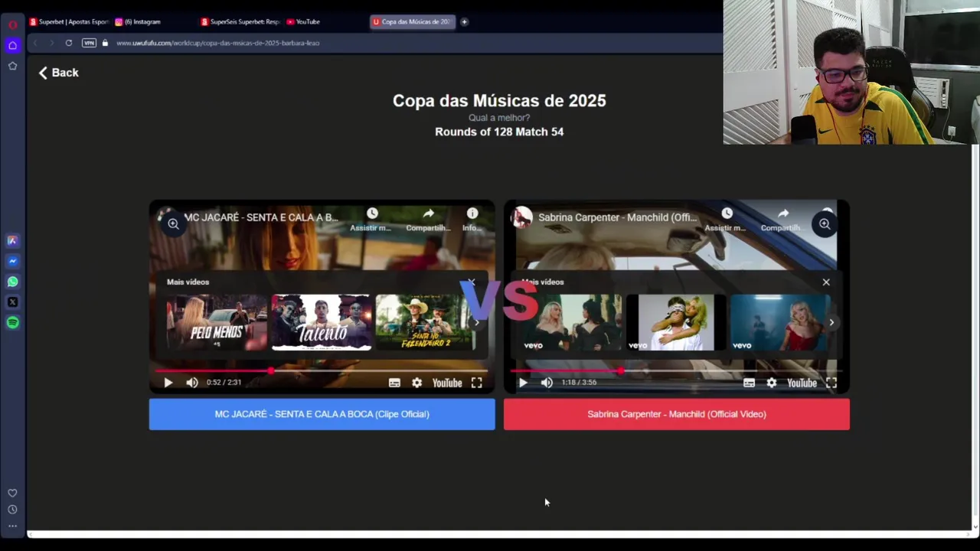This screenshot has height=551, width=980.
Task: Open YouTube logo on MC Jacaré player
Action: click(447, 383)
